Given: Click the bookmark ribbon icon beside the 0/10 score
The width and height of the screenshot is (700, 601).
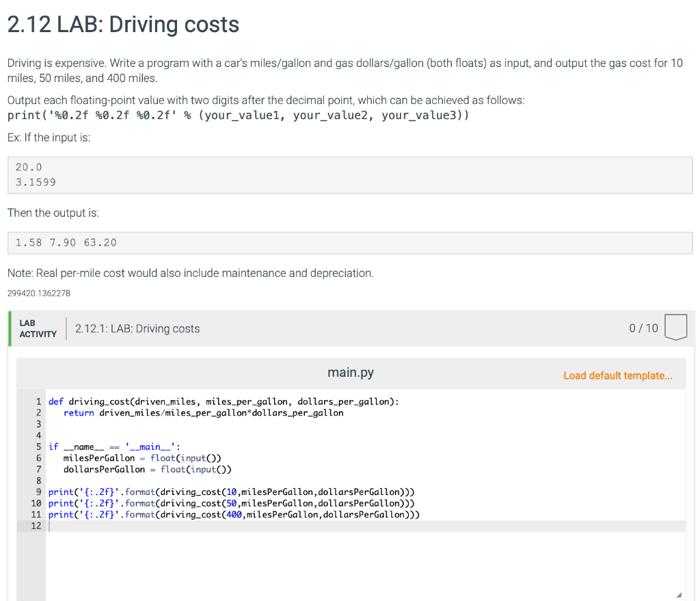Looking at the screenshot, I should (x=675, y=327).
